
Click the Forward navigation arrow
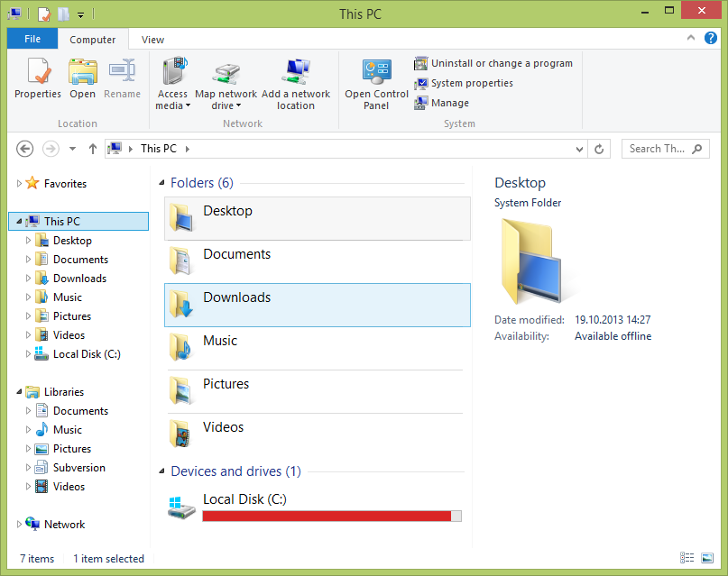51,149
